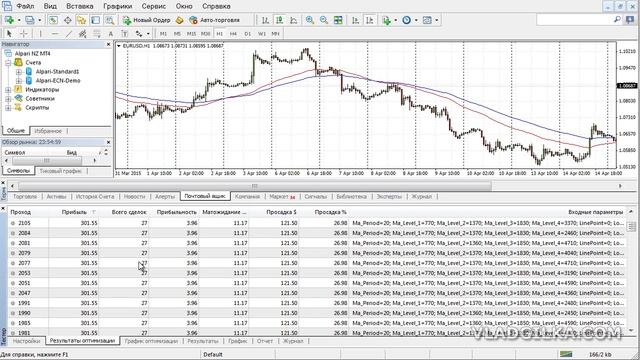640x360 pixels.
Task: Select the trendline drawing tool
Action: 69,34
